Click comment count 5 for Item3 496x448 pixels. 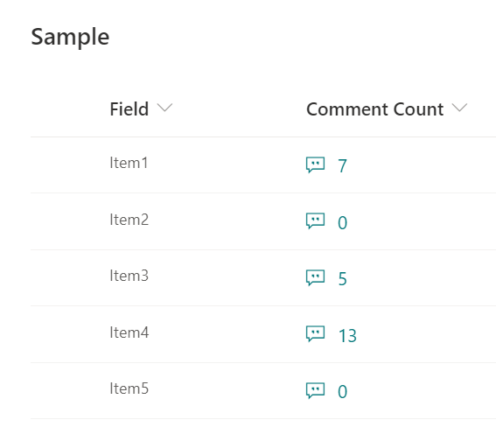pos(342,279)
